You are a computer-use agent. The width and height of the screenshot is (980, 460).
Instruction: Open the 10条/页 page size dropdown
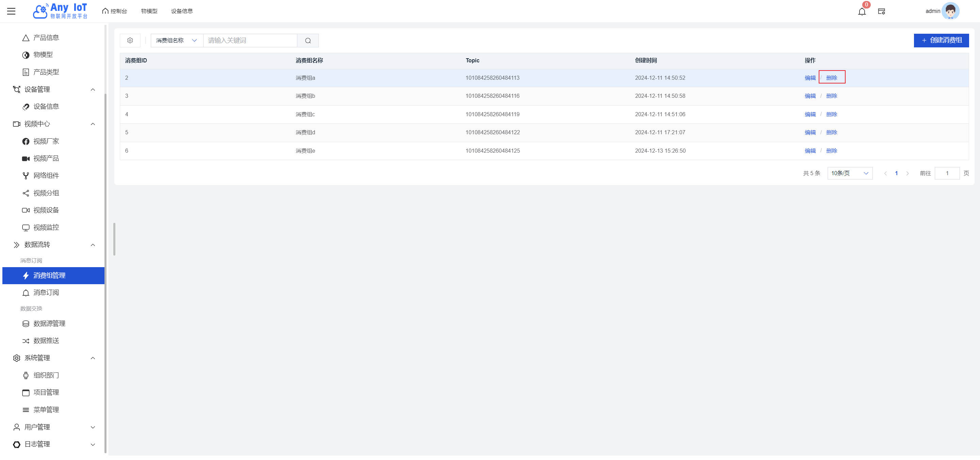(850, 173)
